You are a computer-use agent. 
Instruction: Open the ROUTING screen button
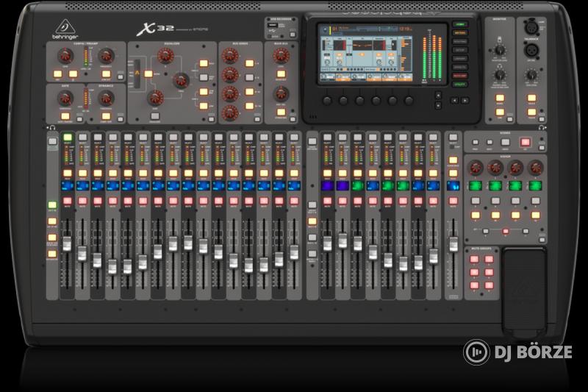[x=460, y=42]
